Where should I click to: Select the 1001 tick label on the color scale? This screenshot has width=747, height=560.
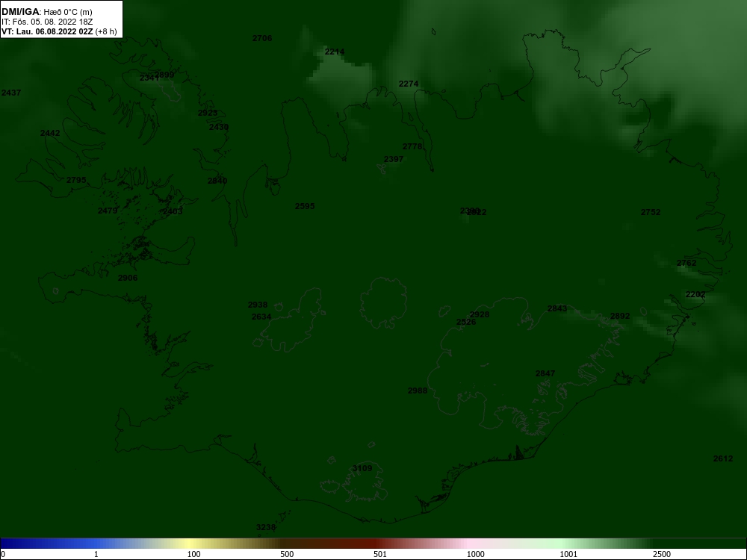(568, 554)
